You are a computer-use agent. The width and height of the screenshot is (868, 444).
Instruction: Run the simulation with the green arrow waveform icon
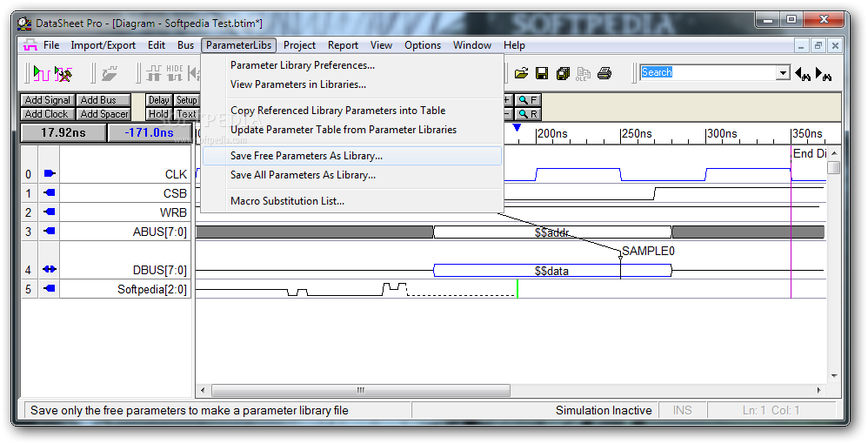pos(42,73)
